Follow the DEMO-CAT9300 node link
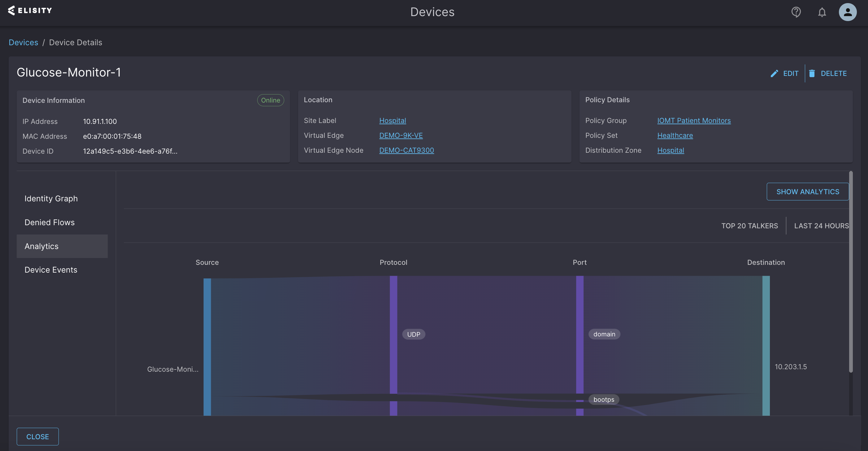 point(406,150)
